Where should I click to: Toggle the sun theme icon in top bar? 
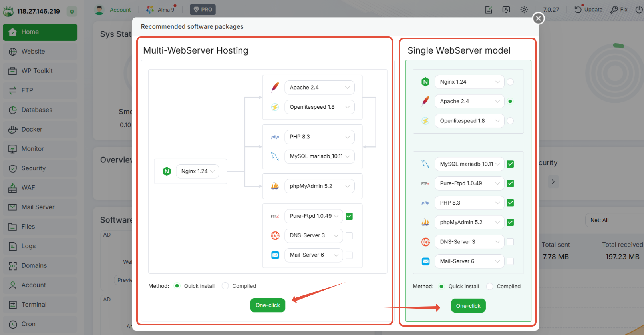pos(524,10)
